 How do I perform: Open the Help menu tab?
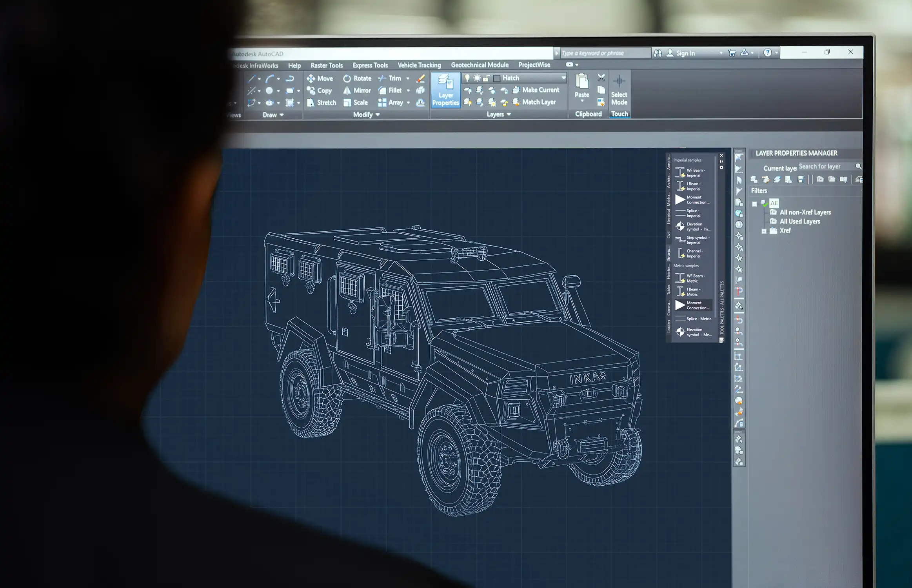pyautogui.click(x=294, y=65)
